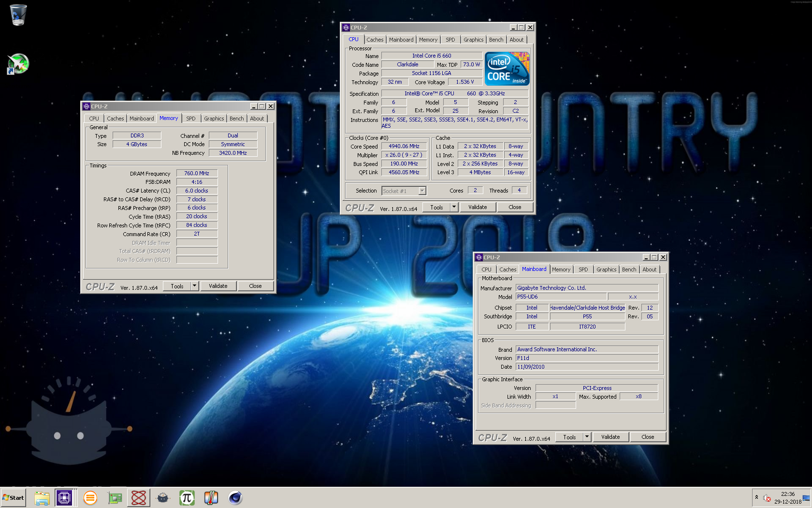Click the Core Voltage 1.536 V field
The width and height of the screenshot is (812, 508).
point(465,82)
